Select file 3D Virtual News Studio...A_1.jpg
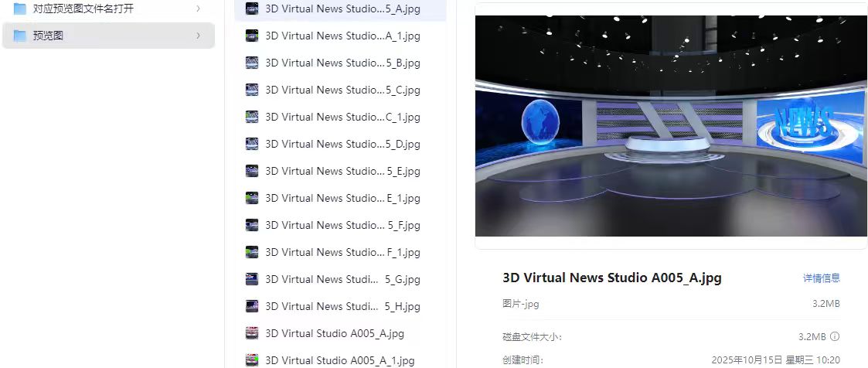The height and width of the screenshot is (368, 868). click(340, 36)
